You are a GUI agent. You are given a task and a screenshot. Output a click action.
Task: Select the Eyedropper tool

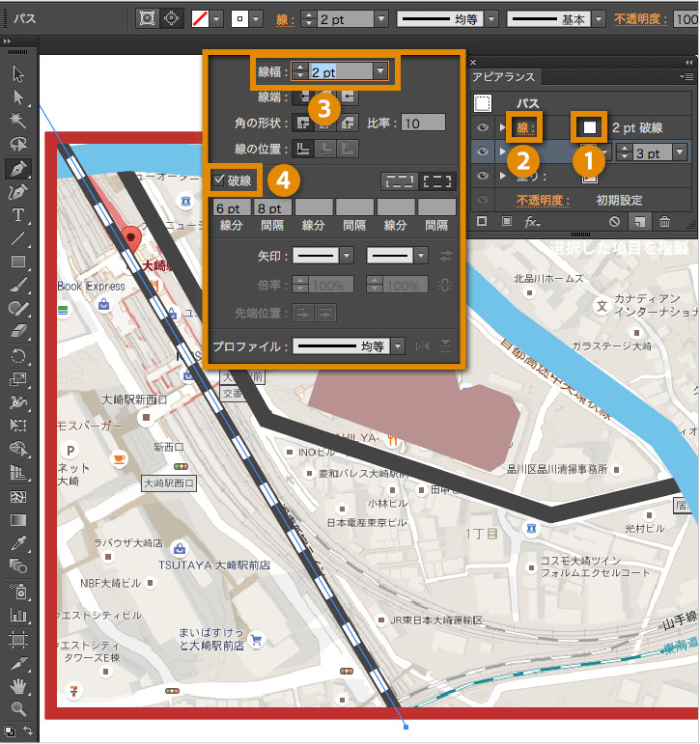pos(18,543)
